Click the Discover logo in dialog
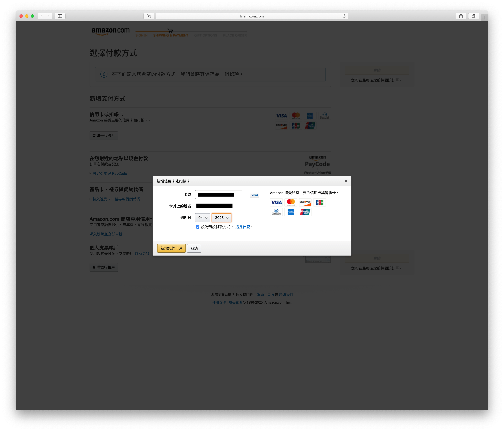 tap(305, 202)
